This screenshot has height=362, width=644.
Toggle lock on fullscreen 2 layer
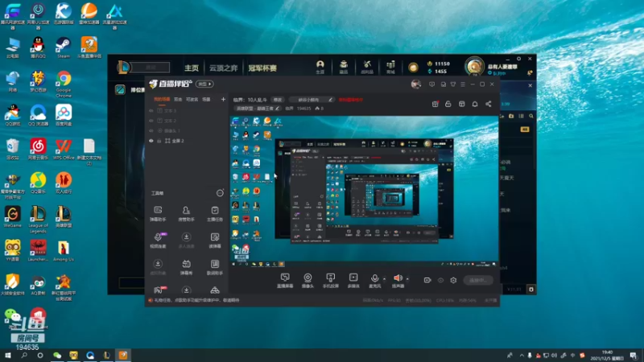pyautogui.click(x=159, y=141)
